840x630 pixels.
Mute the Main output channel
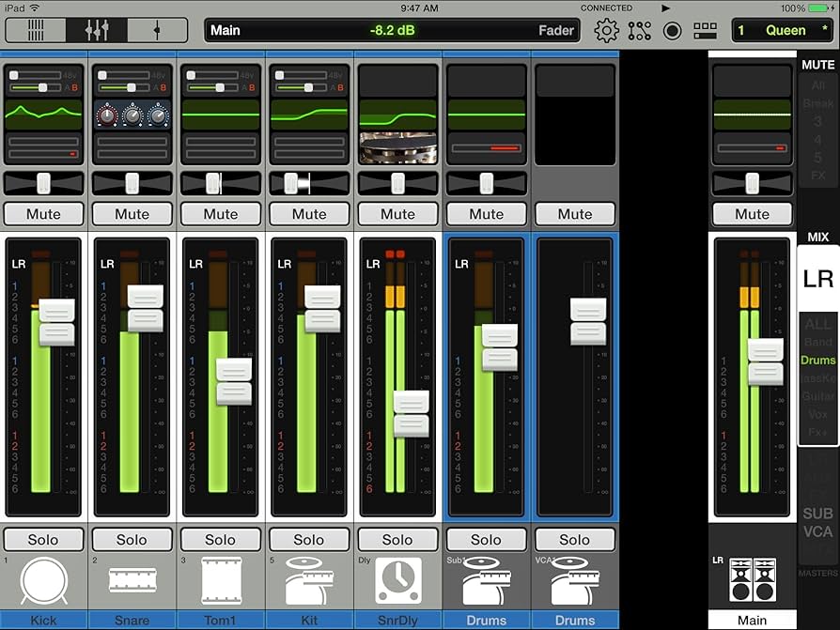(x=752, y=214)
